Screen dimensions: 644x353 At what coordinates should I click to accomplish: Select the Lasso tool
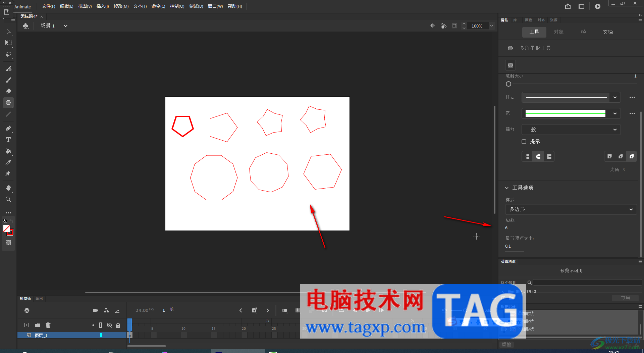point(8,54)
